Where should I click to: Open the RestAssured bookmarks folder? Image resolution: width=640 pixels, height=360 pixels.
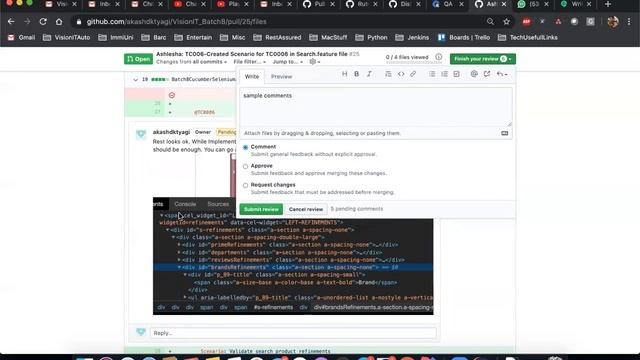point(277,38)
